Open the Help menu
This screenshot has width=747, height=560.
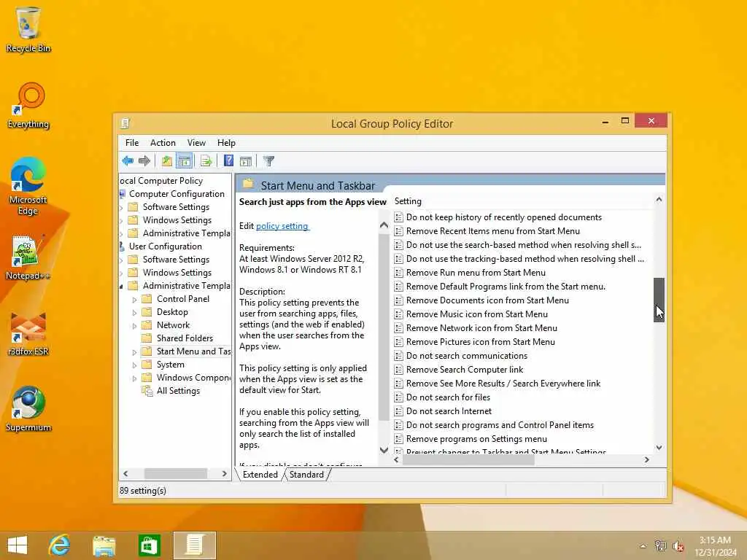click(226, 143)
